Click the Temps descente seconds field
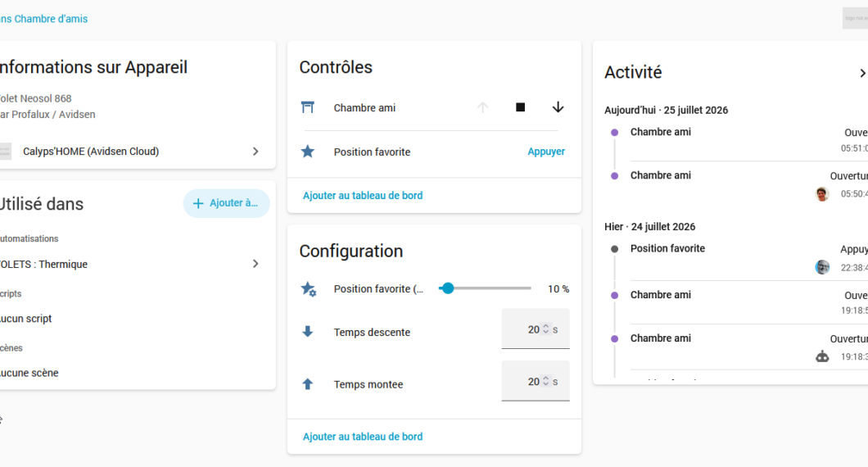Image resolution: width=868 pixels, height=467 pixels. (536, 329)
